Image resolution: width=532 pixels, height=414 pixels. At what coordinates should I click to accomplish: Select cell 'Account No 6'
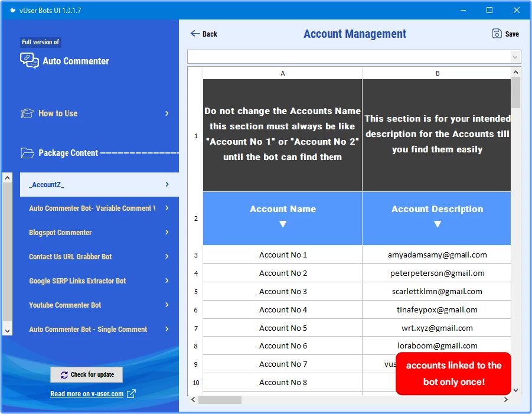283,346
